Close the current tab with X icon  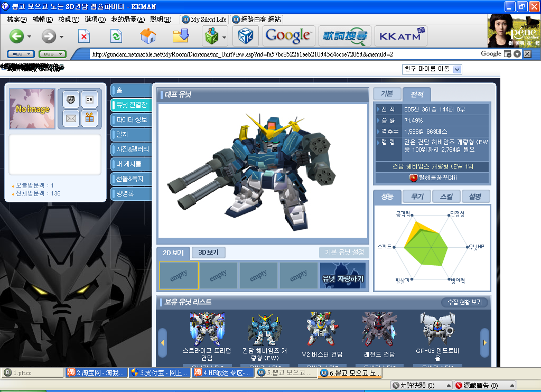[x=527, y=54]
